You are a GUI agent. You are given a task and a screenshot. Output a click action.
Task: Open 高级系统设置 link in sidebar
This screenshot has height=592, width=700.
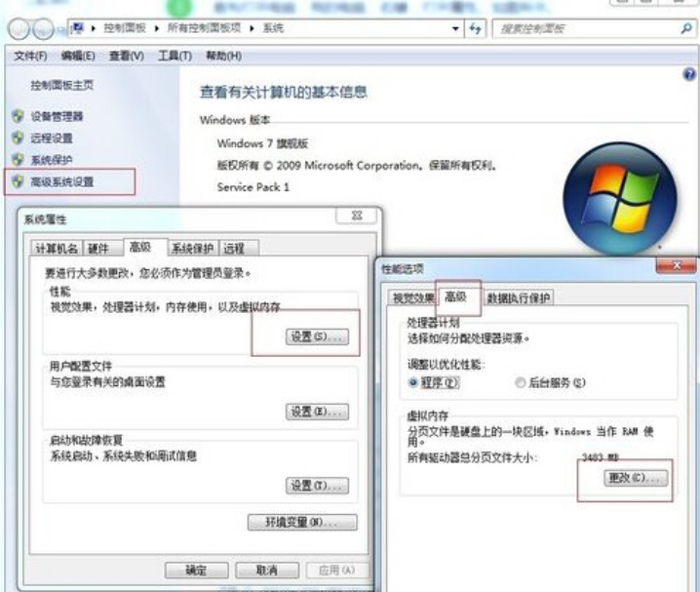tap(62, 181)
